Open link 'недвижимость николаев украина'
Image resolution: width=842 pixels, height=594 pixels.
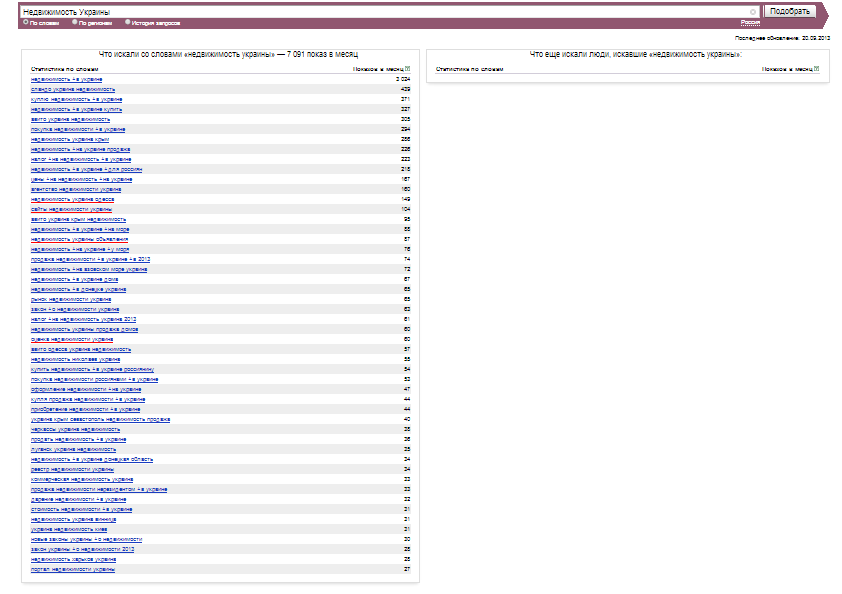(x=76, y=360)
